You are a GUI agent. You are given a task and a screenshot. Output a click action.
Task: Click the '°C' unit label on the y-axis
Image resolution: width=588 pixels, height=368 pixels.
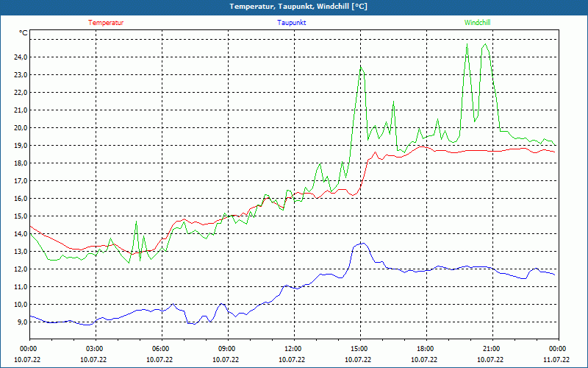(x=24, y=33)
